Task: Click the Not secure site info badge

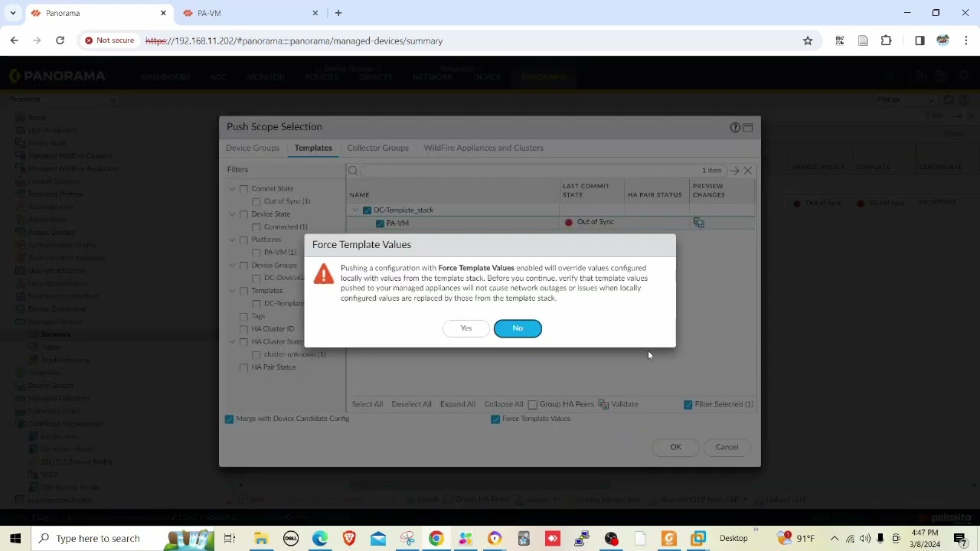Action: 109,41
